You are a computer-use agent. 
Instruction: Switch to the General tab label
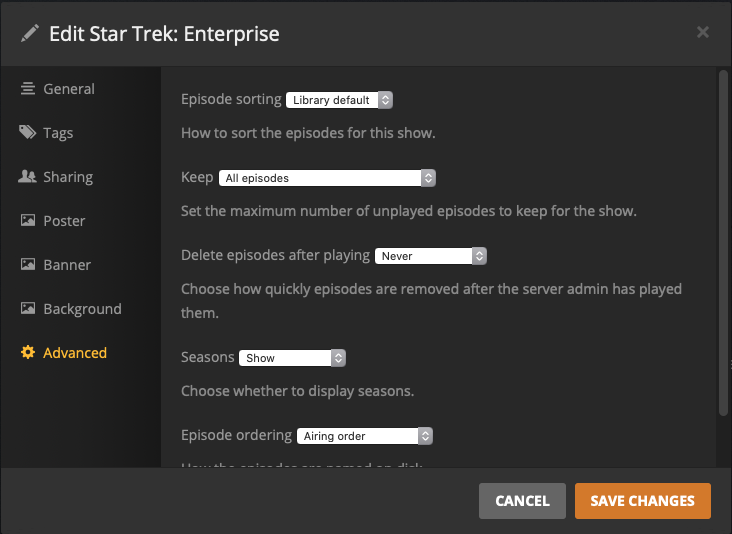(69, 89)
